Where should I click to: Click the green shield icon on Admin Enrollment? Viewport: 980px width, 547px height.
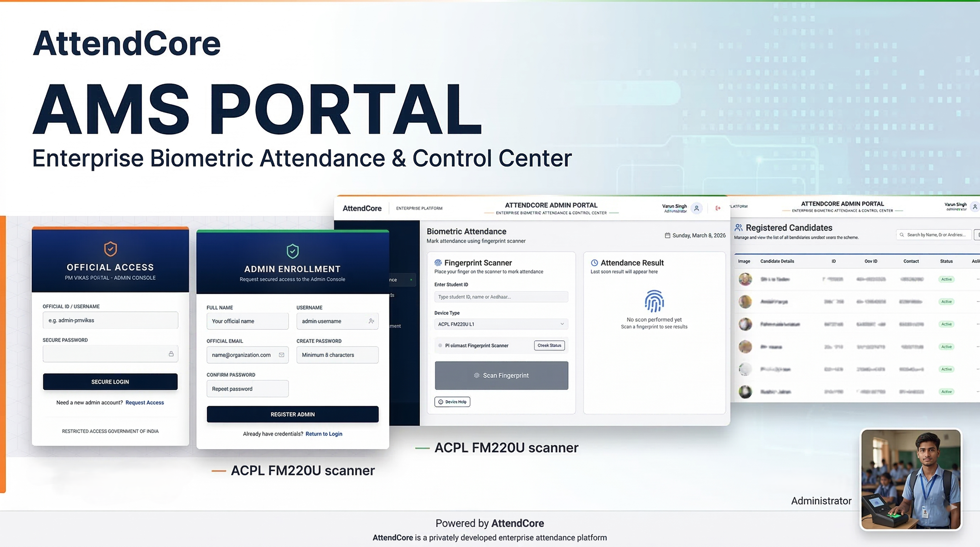point(292,251)
